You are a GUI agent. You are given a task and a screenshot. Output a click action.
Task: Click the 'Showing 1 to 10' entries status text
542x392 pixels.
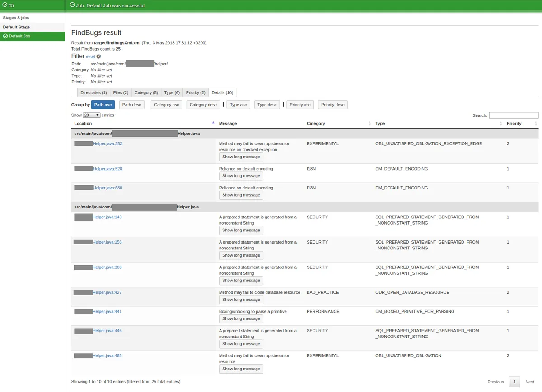pos(126,382)
